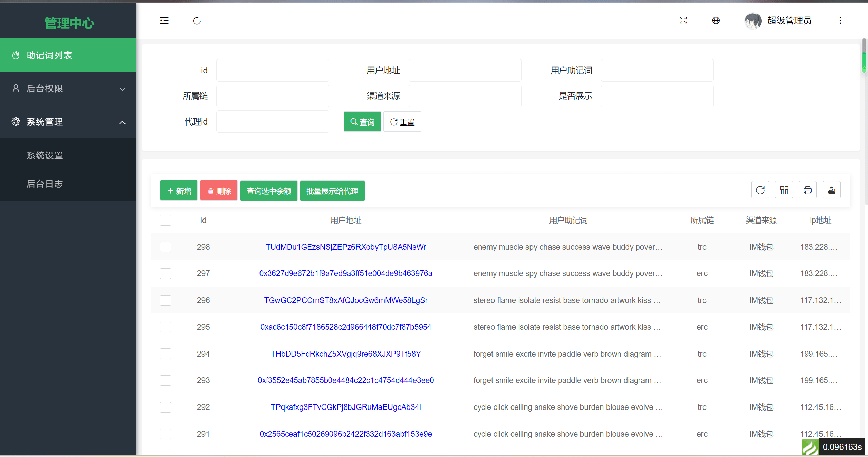Viewport: 868px width, 457px height.
Task: Select the master checkbox in table header
Action: click(x=165, y=220)
